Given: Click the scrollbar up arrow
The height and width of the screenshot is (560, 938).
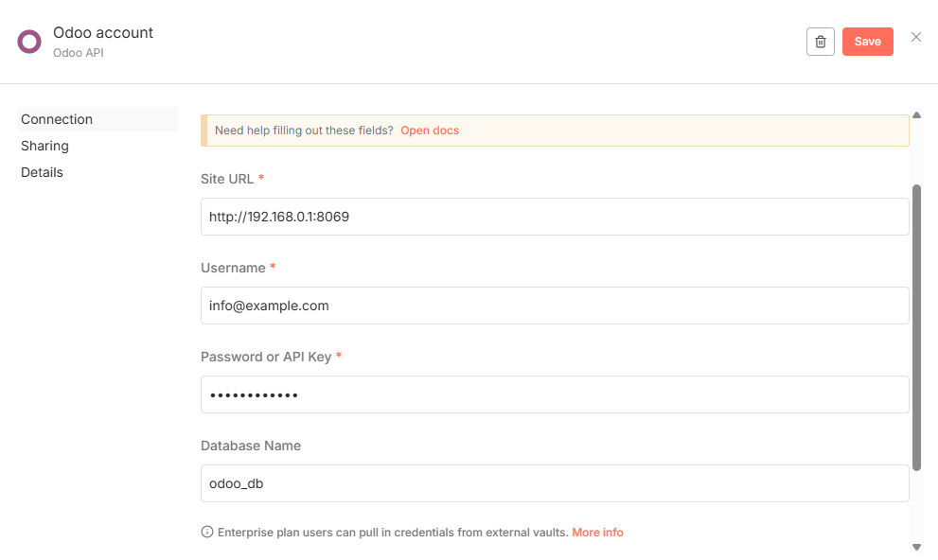Looking at the screenshot, I should pos(916,114).
